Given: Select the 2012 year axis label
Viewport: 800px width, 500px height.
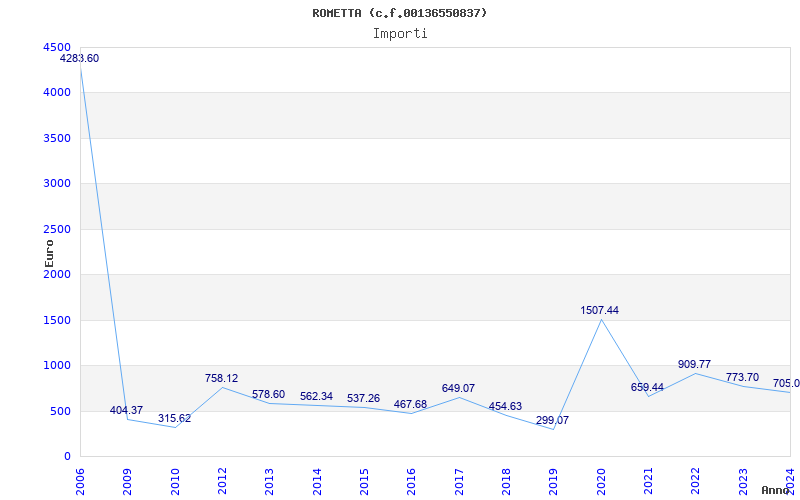Looking at the screenshot, I should 222,482.
